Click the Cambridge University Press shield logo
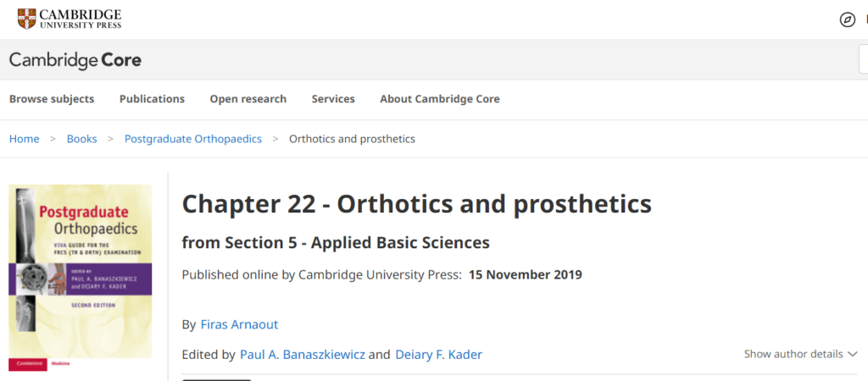This screenshot has height=381, width=868. (x=27, y=19)
